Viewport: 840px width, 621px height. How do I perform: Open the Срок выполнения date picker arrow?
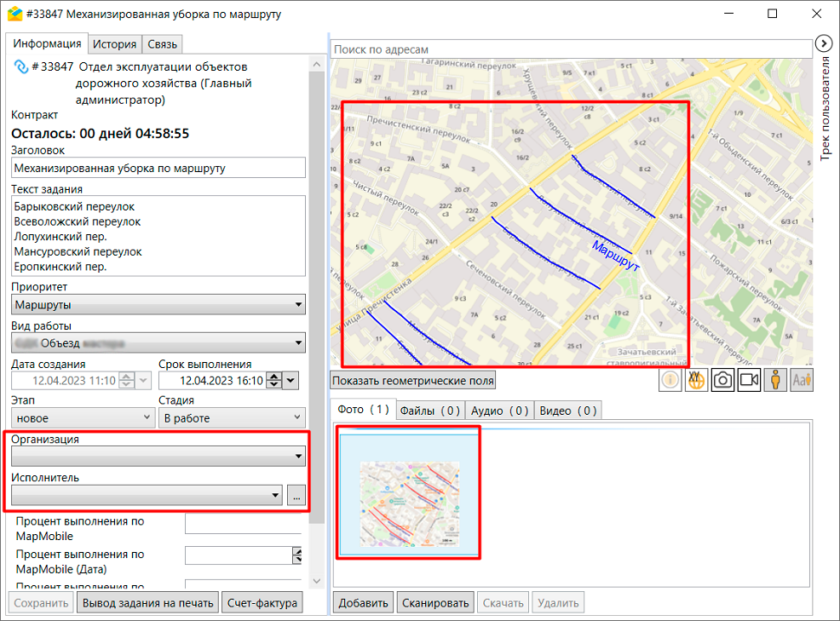point(291,381)
